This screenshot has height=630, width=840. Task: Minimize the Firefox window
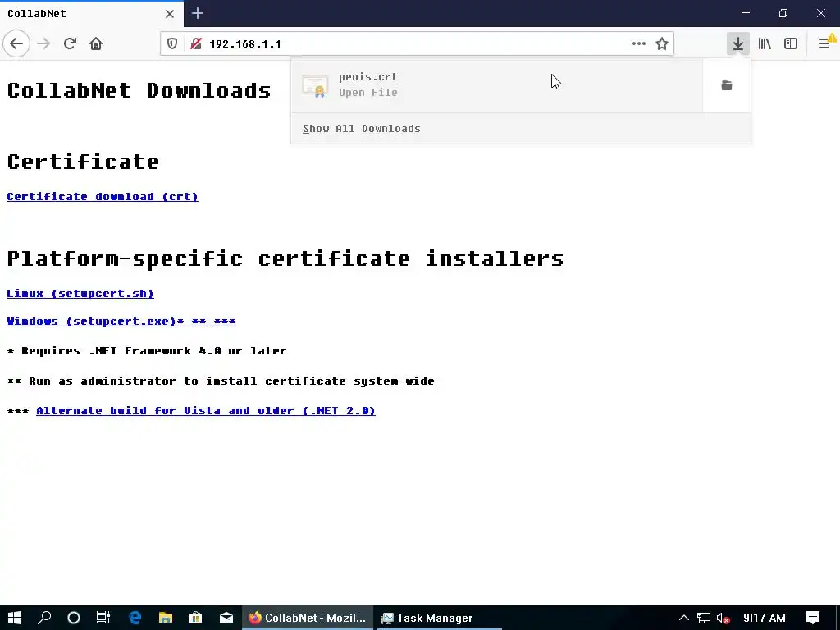click(x=746, y=13)
